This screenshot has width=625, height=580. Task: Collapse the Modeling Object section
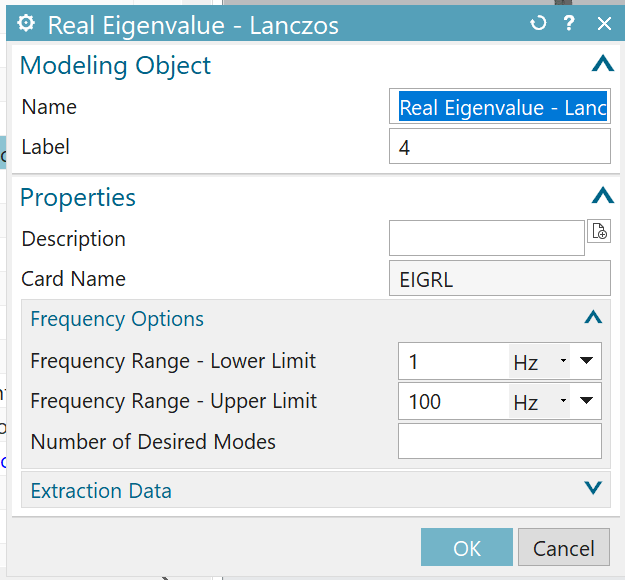click(601, 65)
